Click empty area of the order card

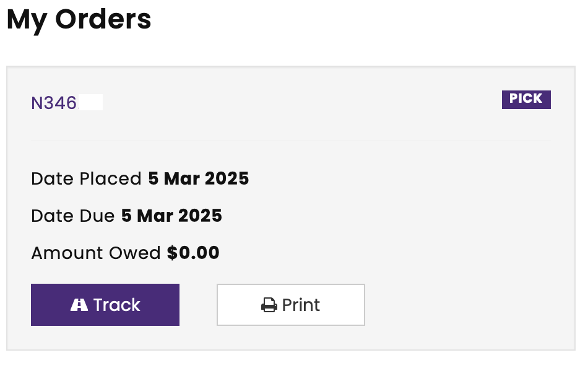coord(450,226)
